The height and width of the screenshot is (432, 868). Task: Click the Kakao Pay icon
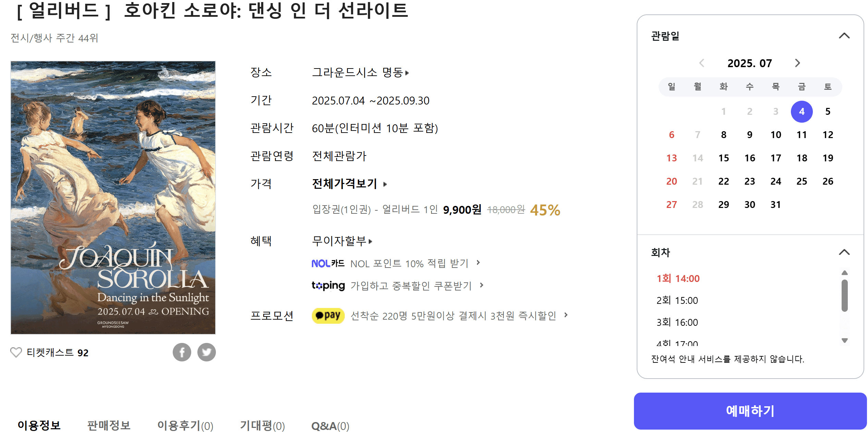point(328,316)
